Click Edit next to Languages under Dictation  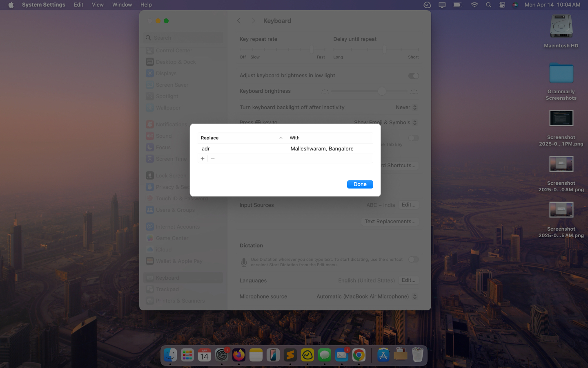(x=409, y=280)
